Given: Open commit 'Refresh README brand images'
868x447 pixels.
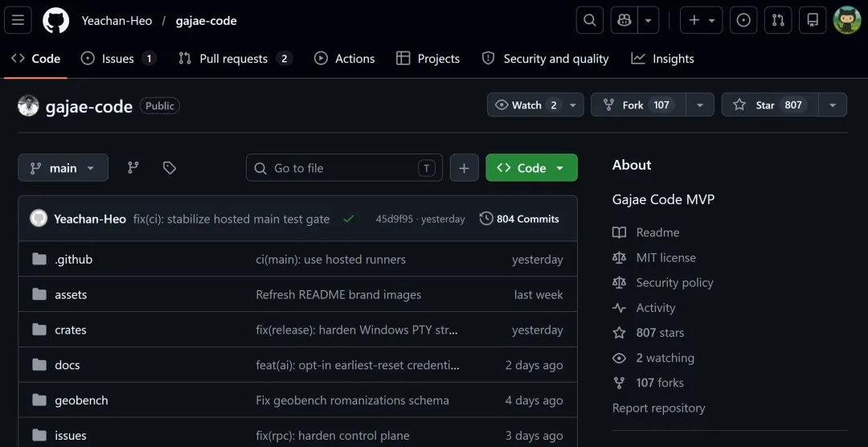Looking at the screenshot, I should pyautogui.click(x=338, y=295).
